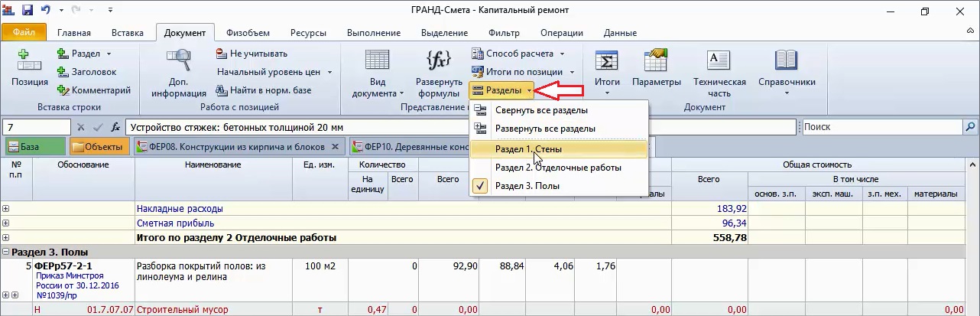Open the Техническая часть

[x=719, y=73]
